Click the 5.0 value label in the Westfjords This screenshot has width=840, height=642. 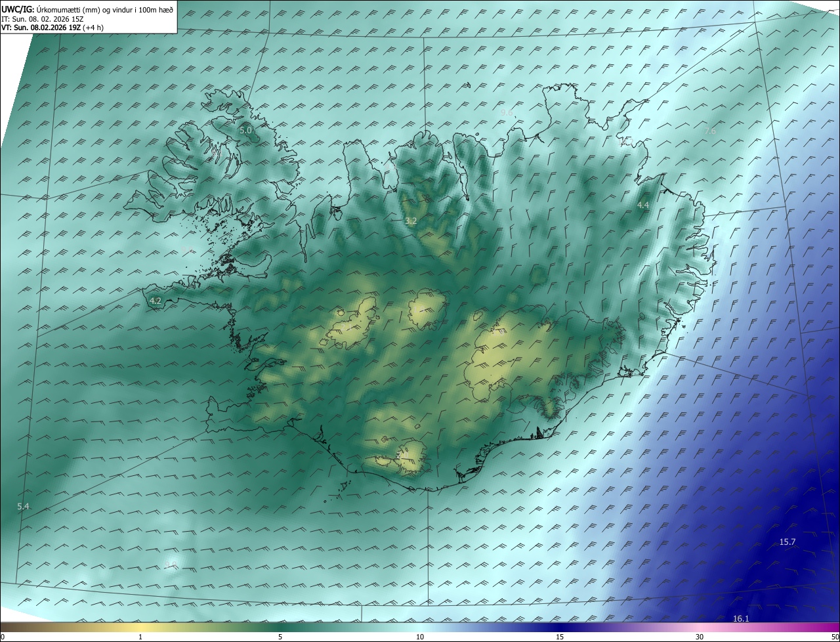pyautogui.click(x=245, y=131)
